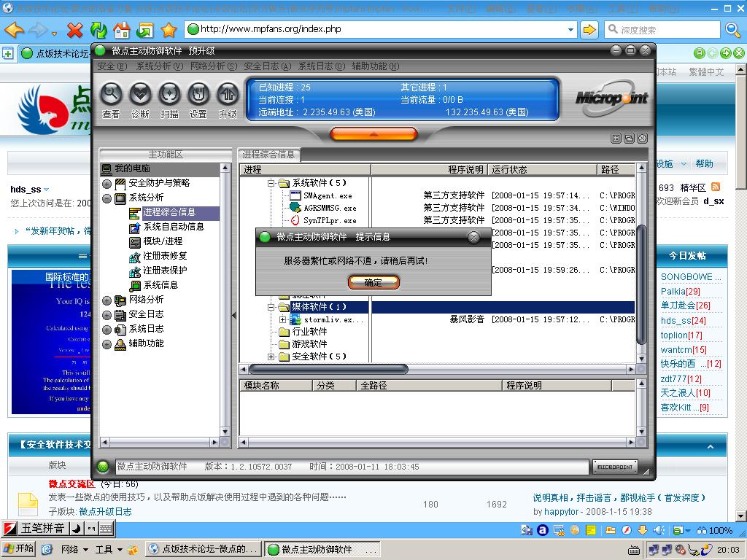Click 确定 in the 提示信息 dialog
The height and width of the screenshot is (560, 747).
[x=373, y=282]
